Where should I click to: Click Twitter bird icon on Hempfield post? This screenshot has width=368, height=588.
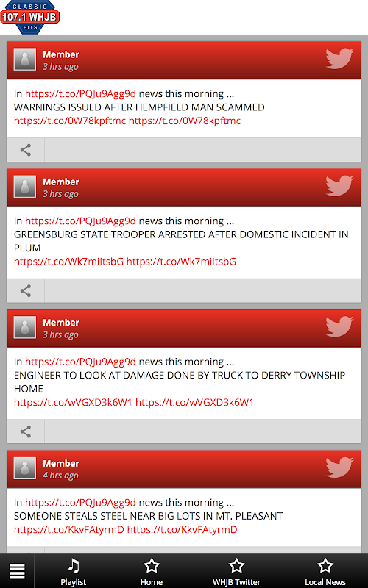click(339, 59)
